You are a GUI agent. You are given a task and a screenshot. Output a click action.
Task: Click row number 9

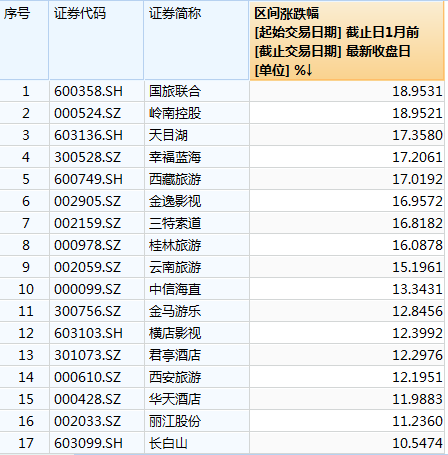tap(26, 267)
